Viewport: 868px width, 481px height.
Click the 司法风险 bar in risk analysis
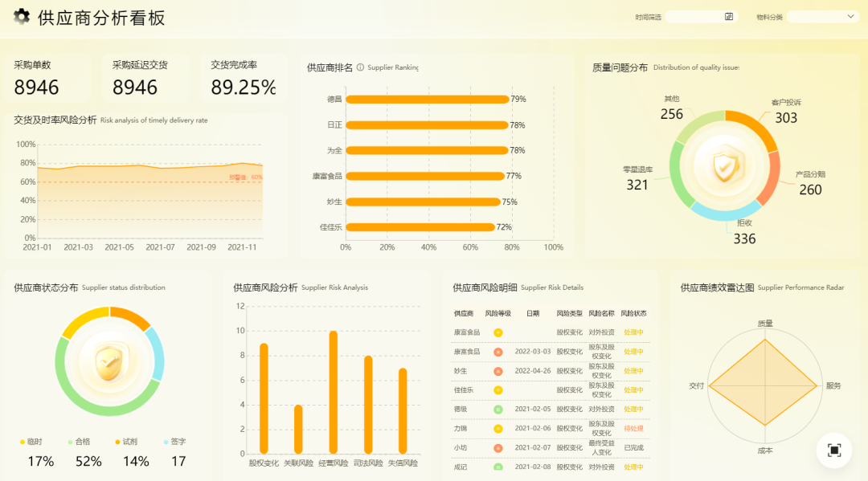coord(368,405)
